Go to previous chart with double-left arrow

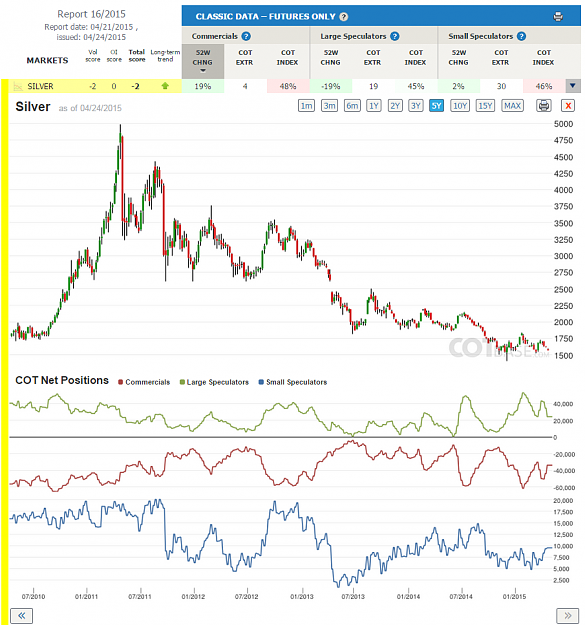click(x=22, y=615)
